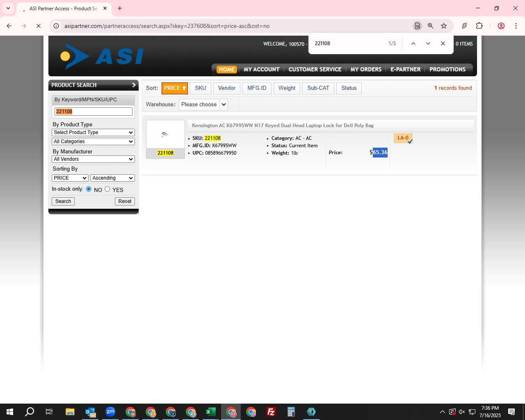Open File Explorer from taskbar
Screen dimensions: 525x420
tap(70, 412)
